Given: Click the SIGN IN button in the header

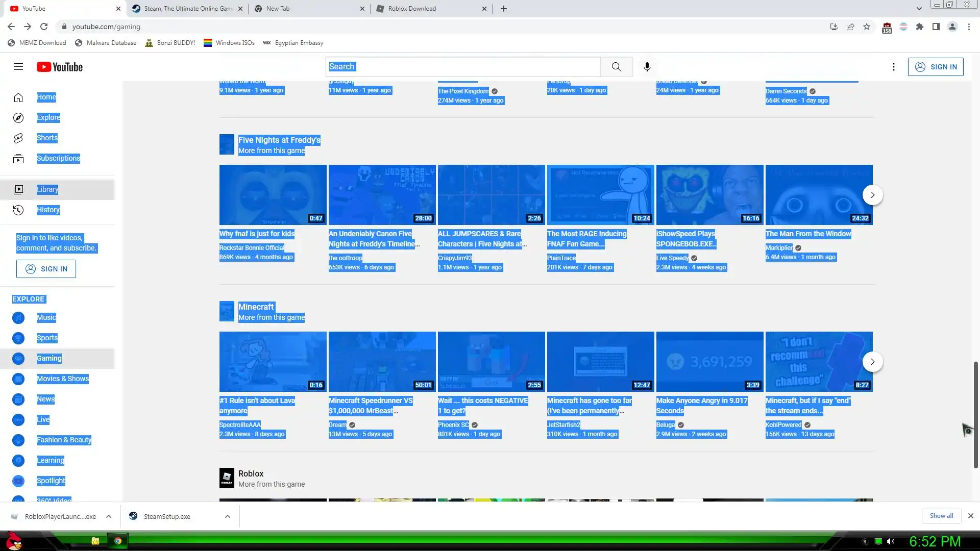Looking at the screenshot, I should [936, 67].
